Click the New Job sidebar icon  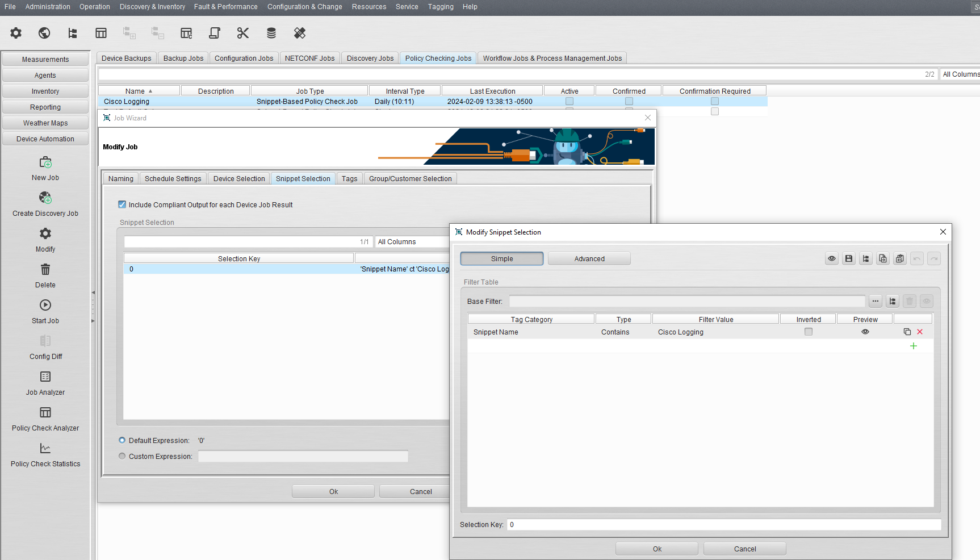click(x=45, y=162)
